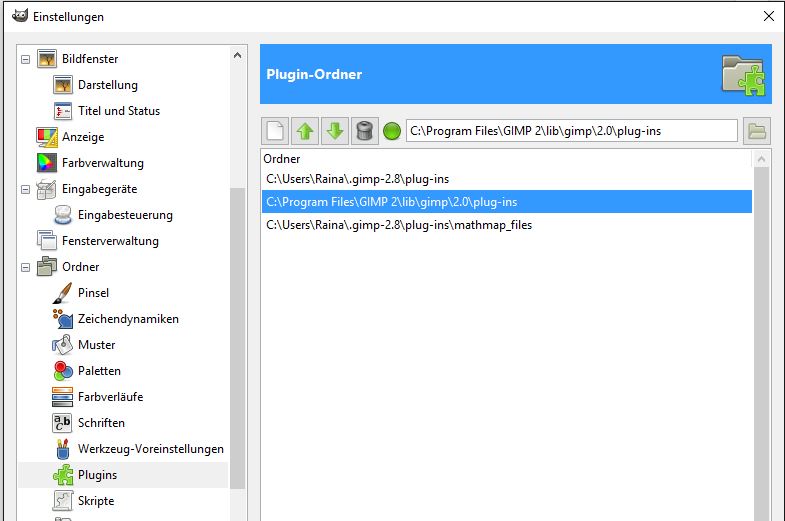Select Ordner category label
Viewport: 785px width, 521px height.
coord(81,267)
